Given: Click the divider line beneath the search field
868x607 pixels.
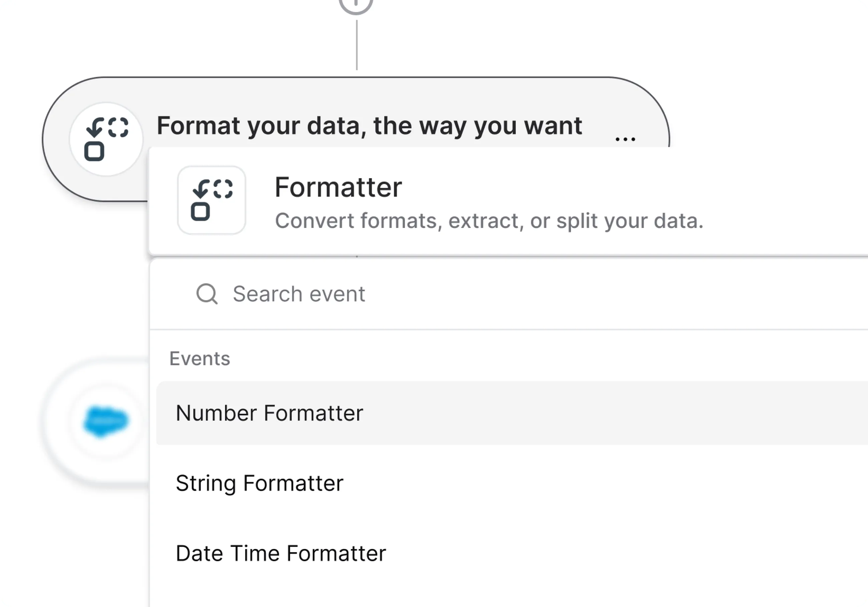Looking at the screenshot, I should 491,330.
